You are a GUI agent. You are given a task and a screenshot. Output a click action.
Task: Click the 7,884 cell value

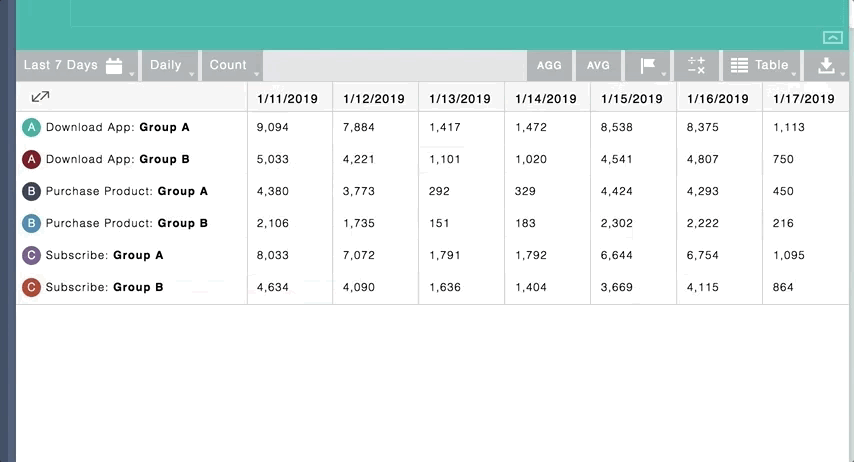[359, 127]
